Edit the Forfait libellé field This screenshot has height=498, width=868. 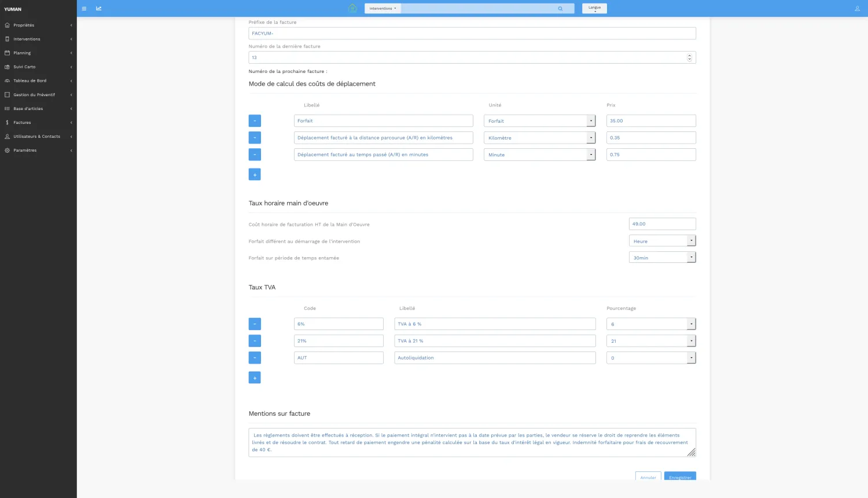[x=384, y=121]
